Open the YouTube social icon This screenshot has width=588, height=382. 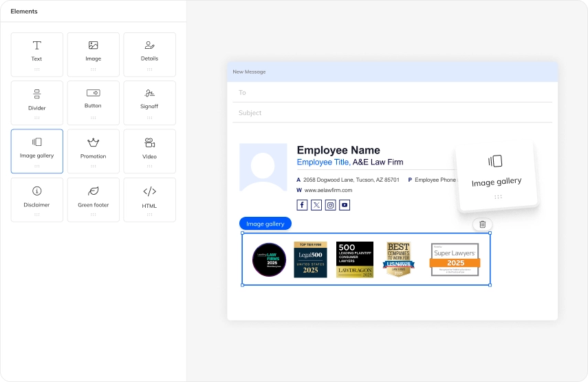(345, 205)
